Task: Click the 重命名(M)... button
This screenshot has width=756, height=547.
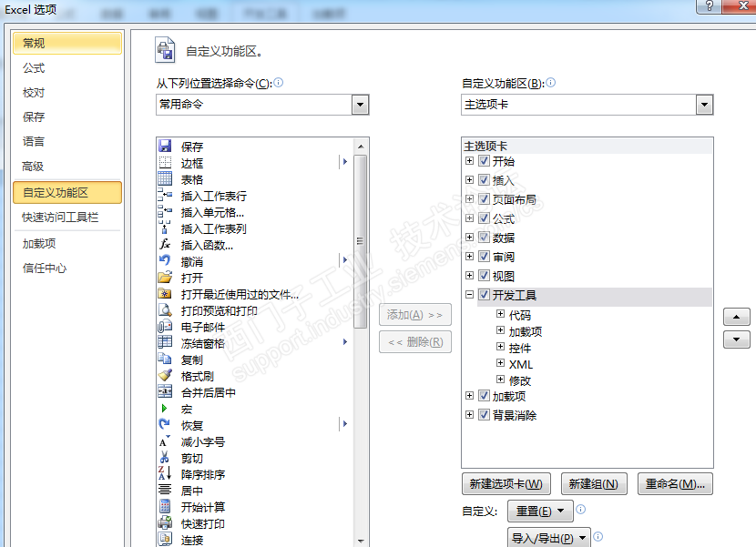Action: click(x=675, y=484)
